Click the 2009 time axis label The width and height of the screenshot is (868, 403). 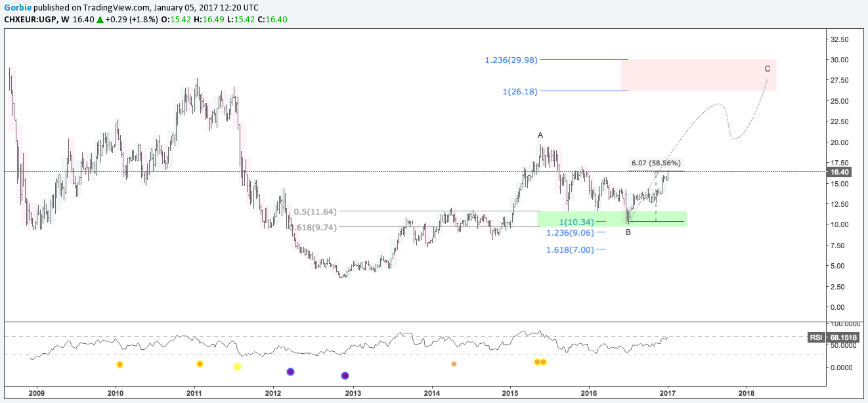[37, 394]
